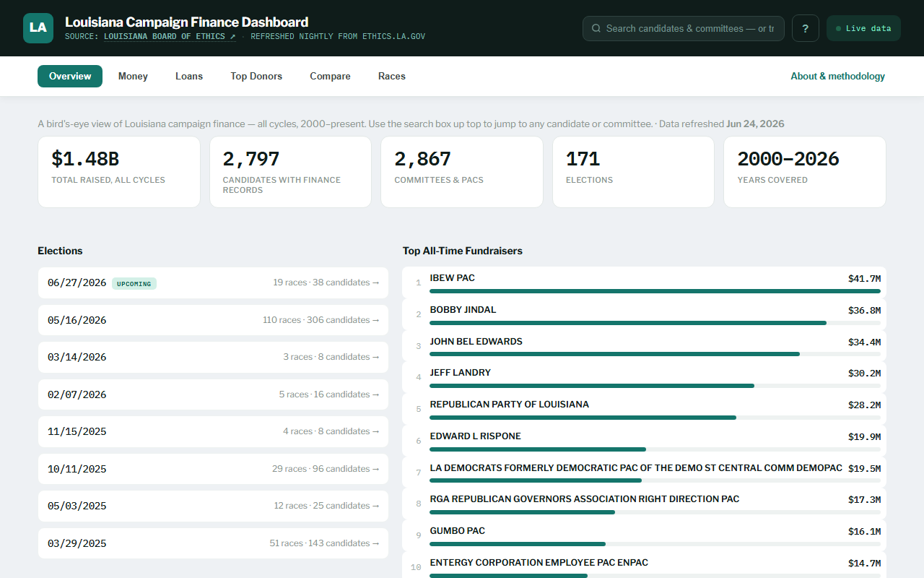Click the $41.7M amount

(x=864, y=279)
